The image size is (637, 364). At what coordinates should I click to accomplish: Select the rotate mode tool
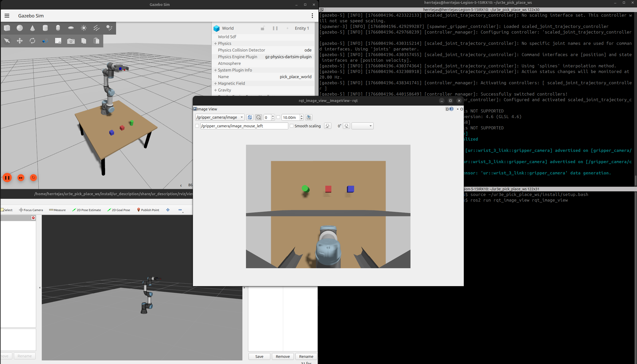pyautogui.click(x=33, y=41)
